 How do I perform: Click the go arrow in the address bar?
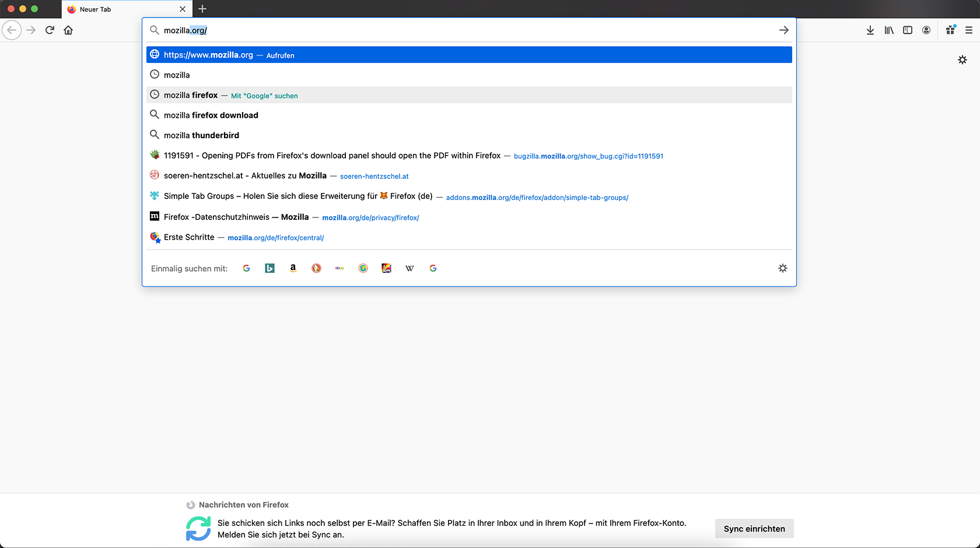click(x=783, y=30)
